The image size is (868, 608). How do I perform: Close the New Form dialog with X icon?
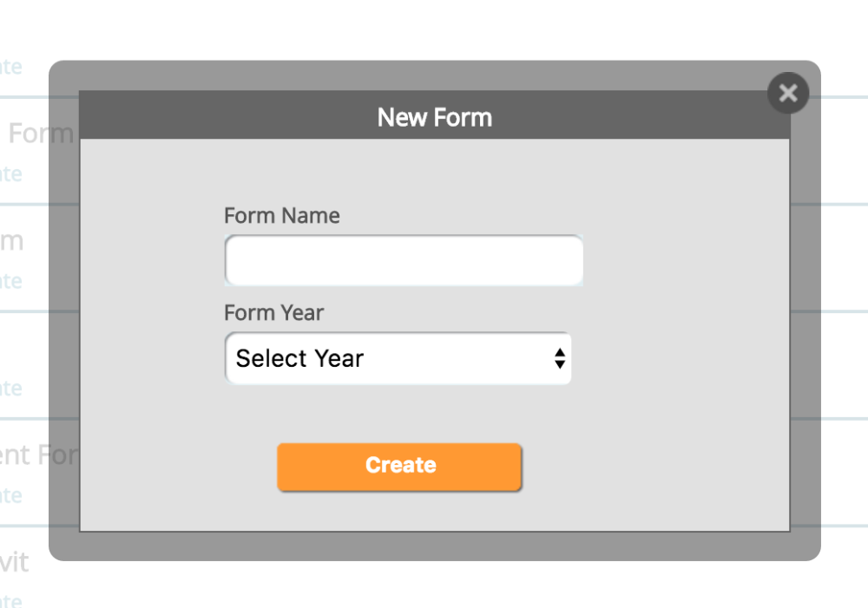point(788,93)
